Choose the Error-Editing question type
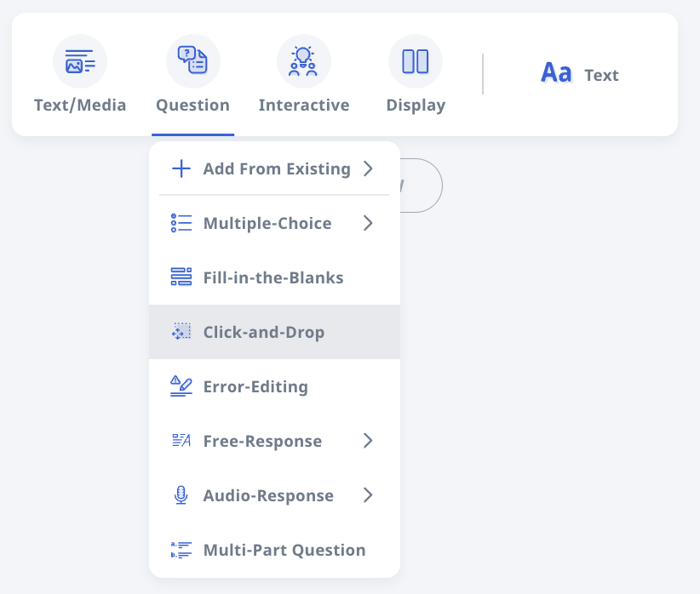The width and height of the screenshot is (700, 594). (x=274, y=386)
